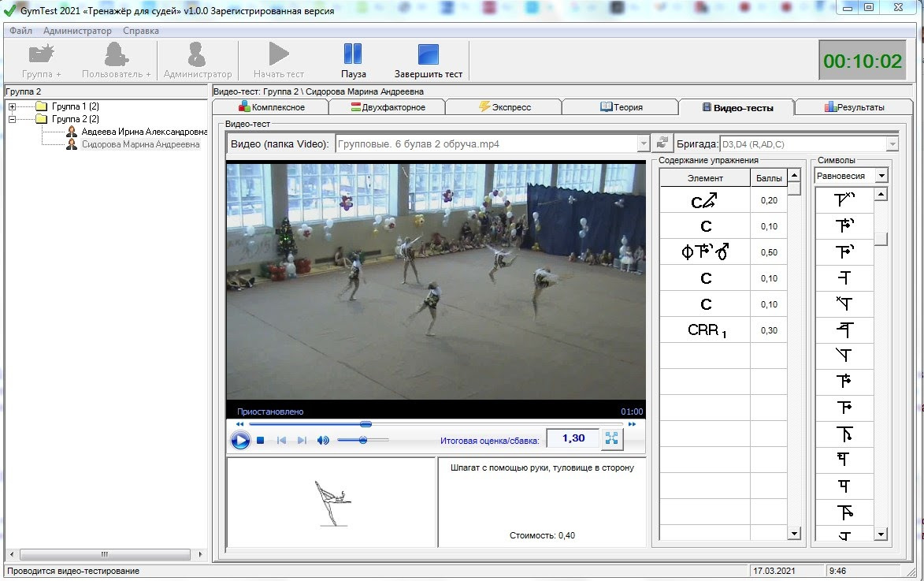Click the refresh icon next to video field
Image resolution: width=924 pixels, height=581 pixels.
pyautogui.click(x=662, y=143)
